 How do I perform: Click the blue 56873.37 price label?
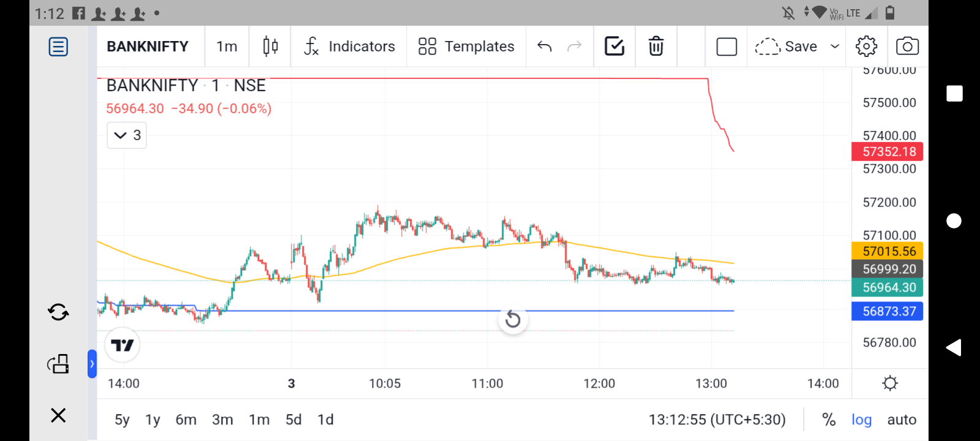pos(888,311)
